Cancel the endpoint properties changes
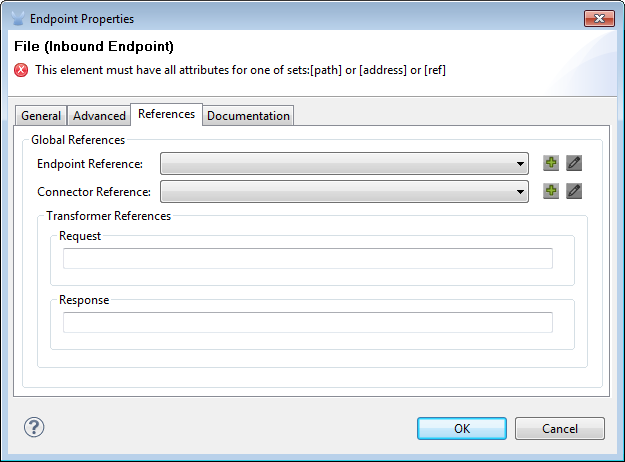Image resolution: width=625 pixels, height=462 pixels. [560, 429]
